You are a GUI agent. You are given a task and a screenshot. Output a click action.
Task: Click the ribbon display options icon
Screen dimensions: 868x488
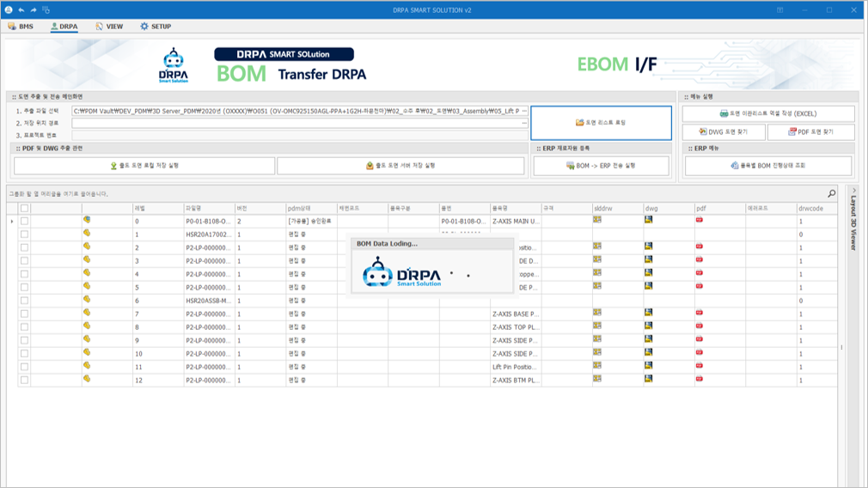(x=780, y=10)
